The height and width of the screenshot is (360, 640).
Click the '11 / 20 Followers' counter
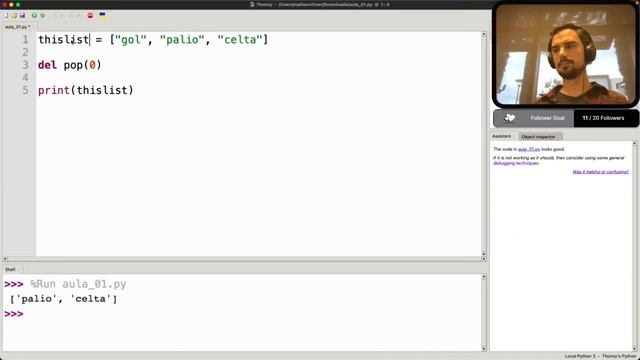click(x=603, y=118)
